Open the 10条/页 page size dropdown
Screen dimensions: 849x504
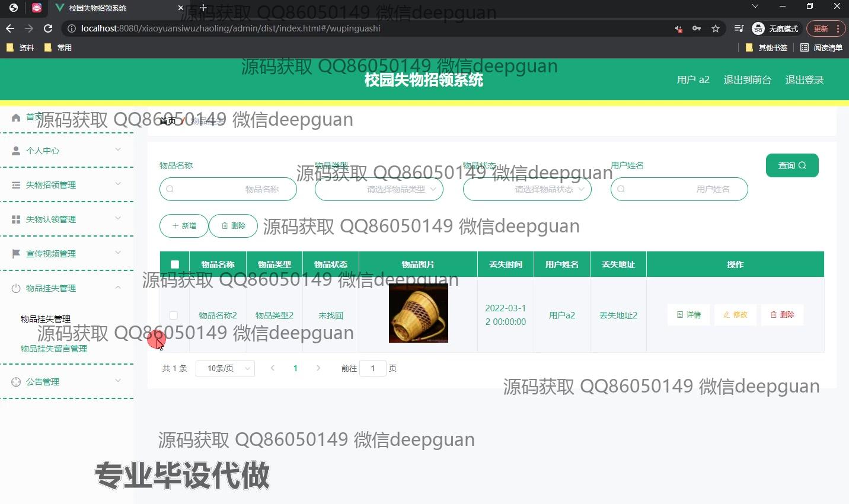coord(225,368)
